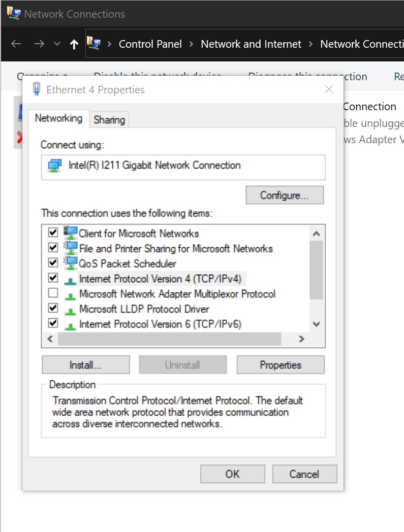Expand chevron after Network and Internet breadcrumb
The height and width of the screenshot is (532, 404).
click(x=310, y=44)
